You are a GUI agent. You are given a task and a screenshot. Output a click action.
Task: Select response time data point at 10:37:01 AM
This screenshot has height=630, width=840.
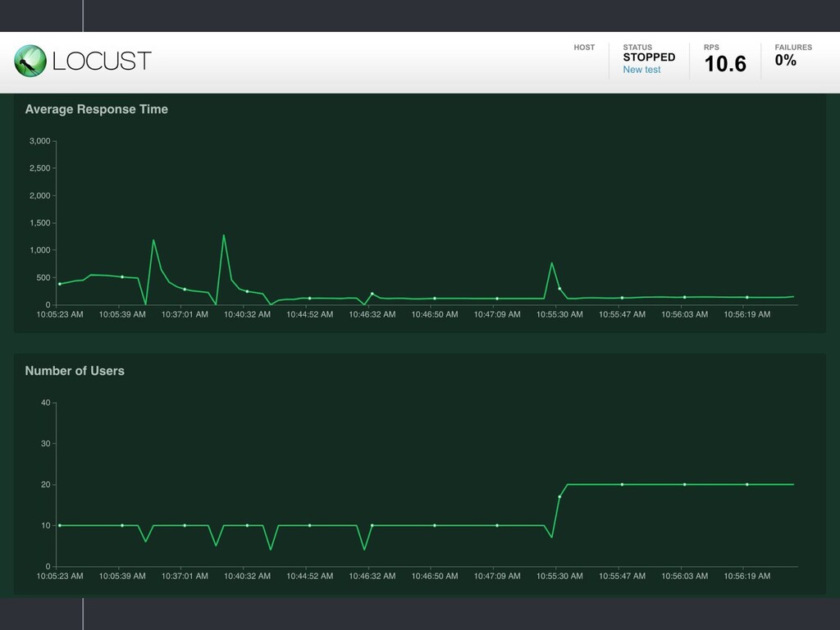click(185, 290)
